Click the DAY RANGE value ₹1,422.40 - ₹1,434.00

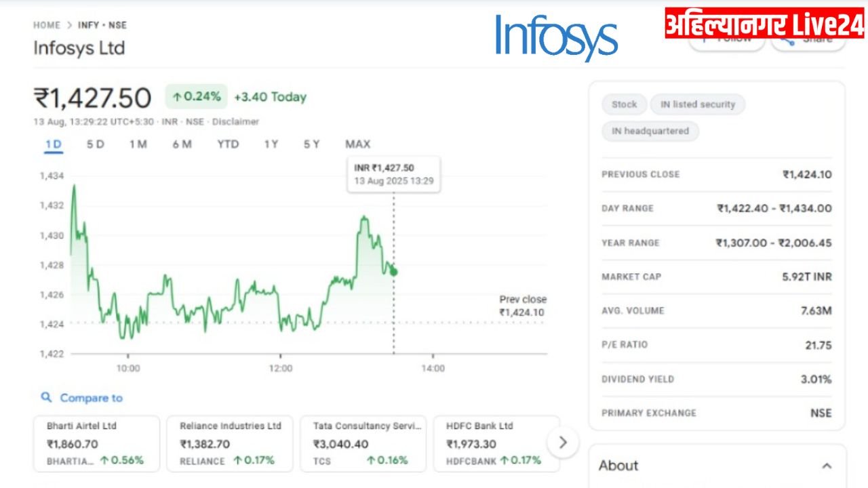774,208
